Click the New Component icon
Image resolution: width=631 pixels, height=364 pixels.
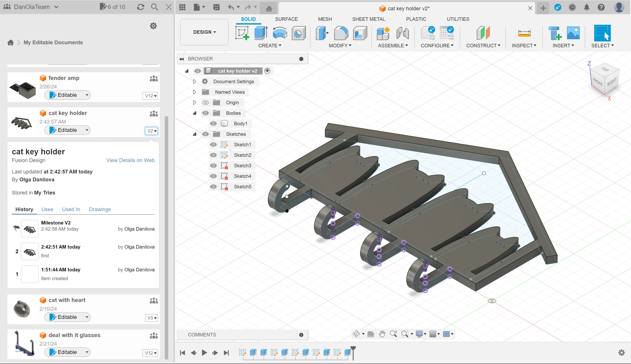tap(383, 33)
